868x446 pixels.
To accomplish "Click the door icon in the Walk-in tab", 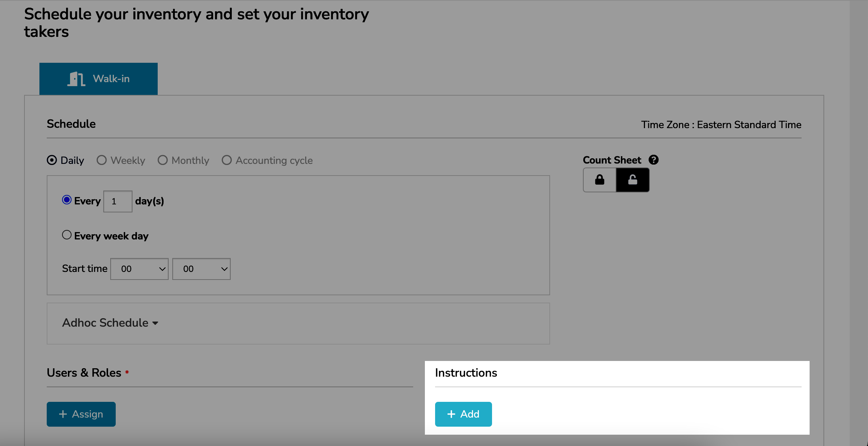I will (76, 78).
